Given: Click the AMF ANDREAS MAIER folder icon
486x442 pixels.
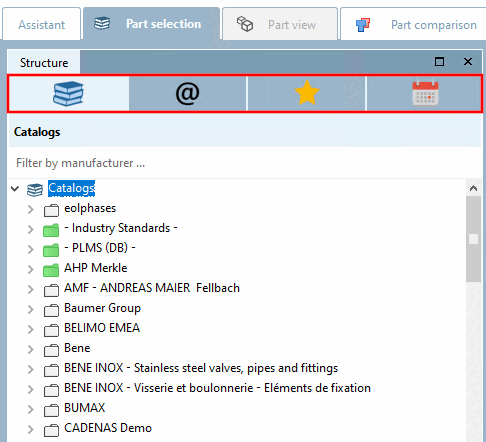Looking at the screenshot, I should tap(51, 290).
